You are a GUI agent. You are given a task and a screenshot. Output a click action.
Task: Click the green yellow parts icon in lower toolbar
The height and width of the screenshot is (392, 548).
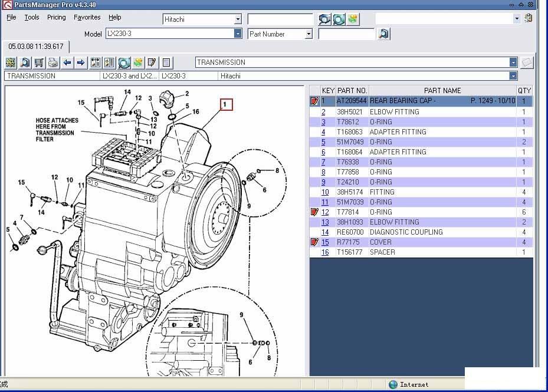click(138, 62)
